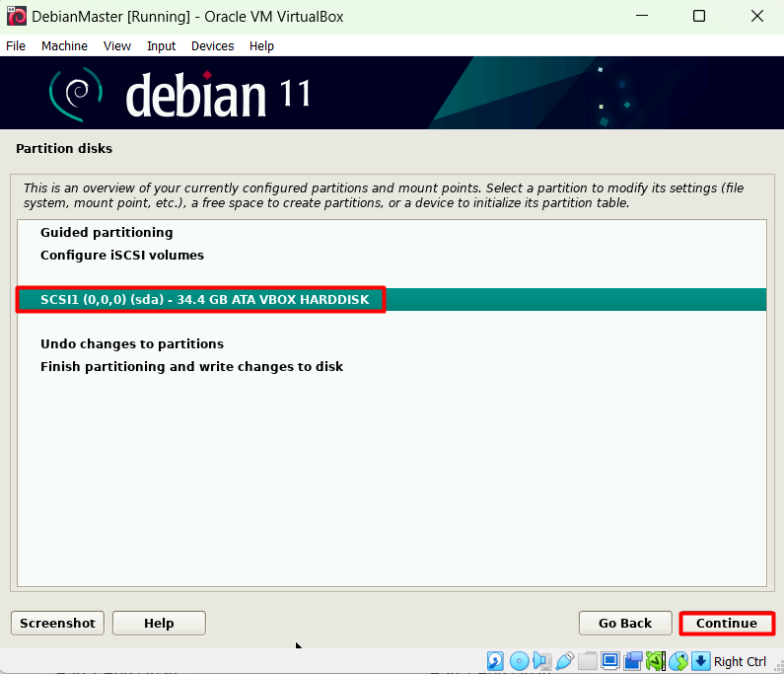The image size is (784, 674).
Task: Click the Go Back button
Action: 625,623
